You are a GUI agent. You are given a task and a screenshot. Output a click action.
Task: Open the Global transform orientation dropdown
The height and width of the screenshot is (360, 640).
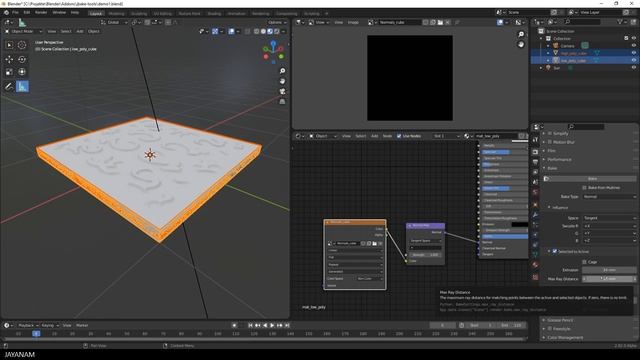click(x=114, y=22)
